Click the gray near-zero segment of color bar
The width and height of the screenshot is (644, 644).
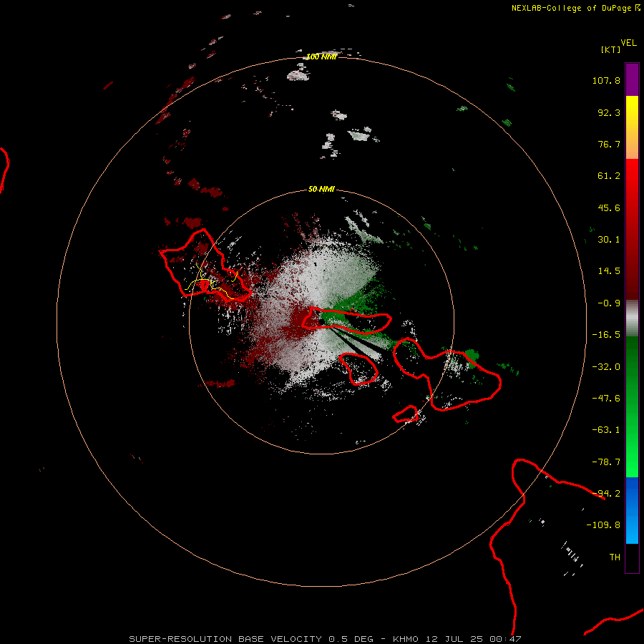(632, 318)
